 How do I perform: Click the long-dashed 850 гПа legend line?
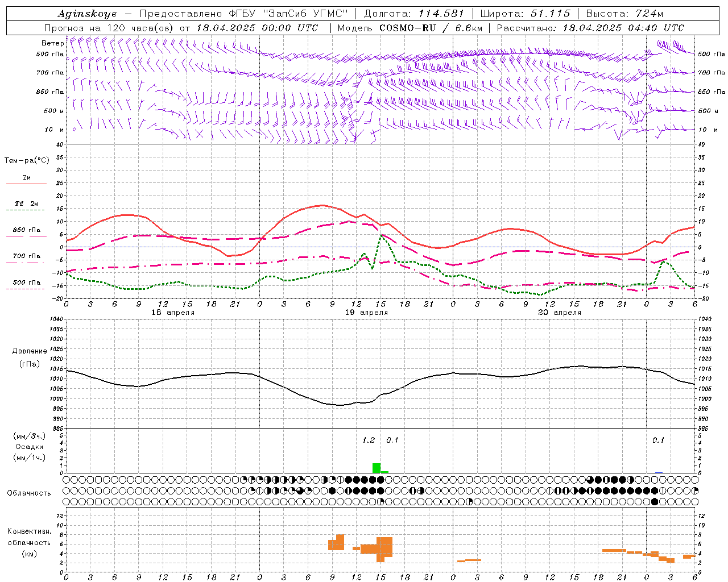[26, 236]
